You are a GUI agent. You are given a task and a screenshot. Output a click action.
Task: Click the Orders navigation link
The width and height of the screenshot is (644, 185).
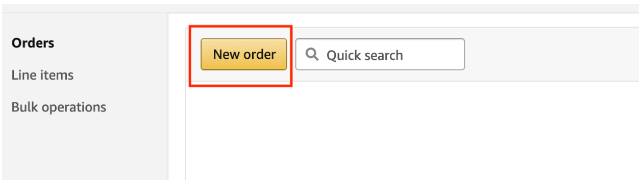coord(33,43)
